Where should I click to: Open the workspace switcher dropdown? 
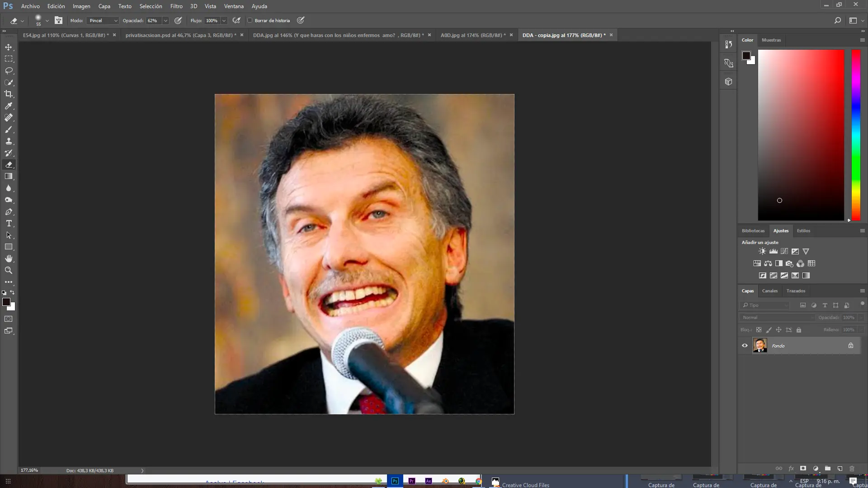pyautogui.click(x=856, y=20)
